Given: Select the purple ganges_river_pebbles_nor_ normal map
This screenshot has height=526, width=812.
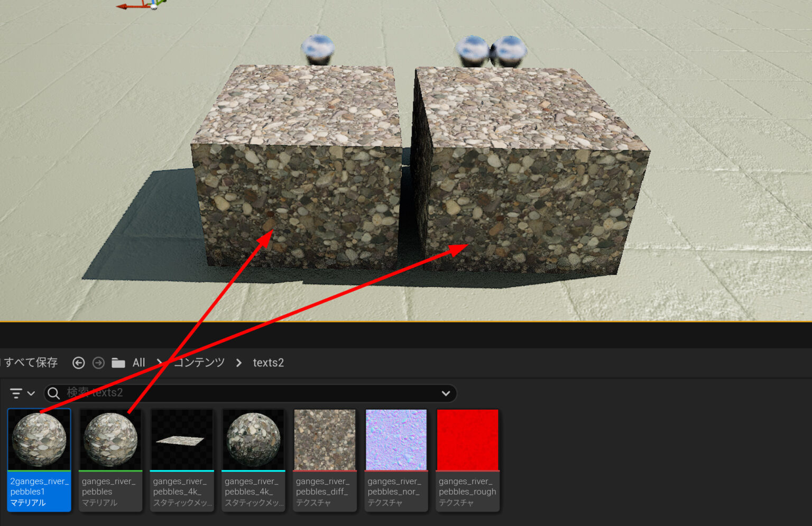Looking at the screenshot, I should pos(396,439).
